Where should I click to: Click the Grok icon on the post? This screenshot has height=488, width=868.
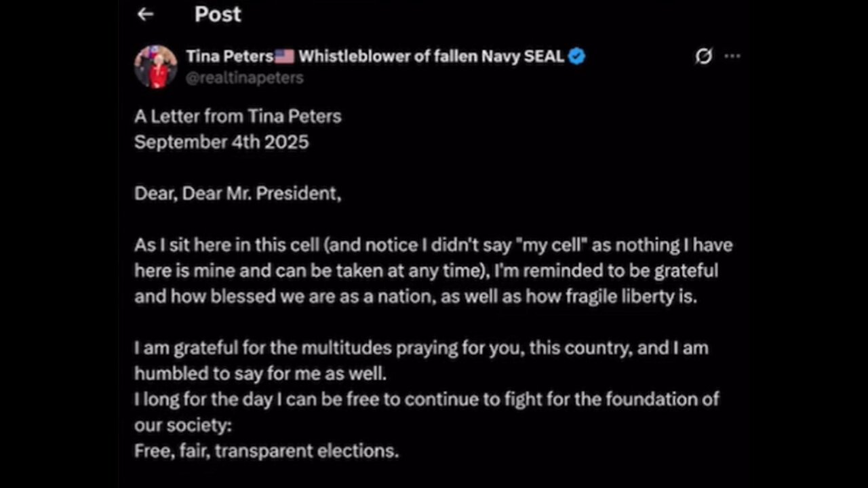tap(704, 57)
